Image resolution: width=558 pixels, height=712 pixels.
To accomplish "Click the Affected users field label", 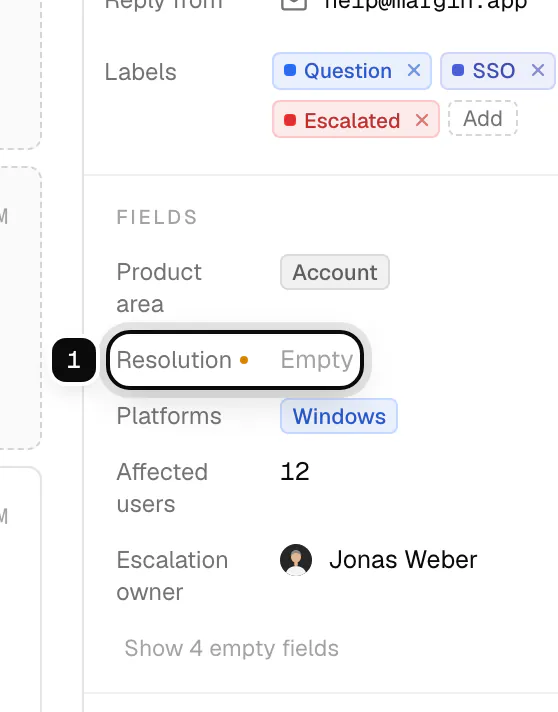I will coord(162,488).
